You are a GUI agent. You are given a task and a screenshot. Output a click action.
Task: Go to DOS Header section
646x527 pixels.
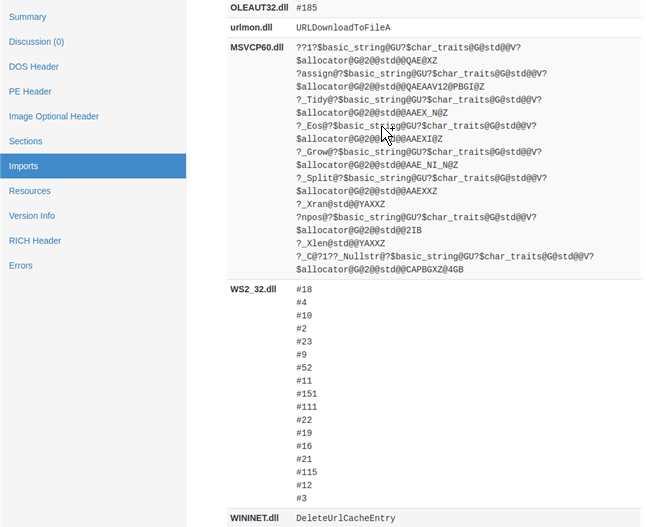[34, 67]
